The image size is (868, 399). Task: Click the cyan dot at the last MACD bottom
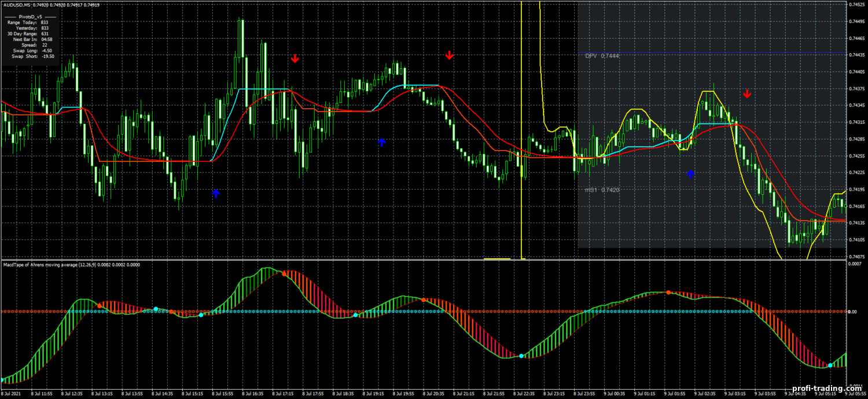click(830, 365)
